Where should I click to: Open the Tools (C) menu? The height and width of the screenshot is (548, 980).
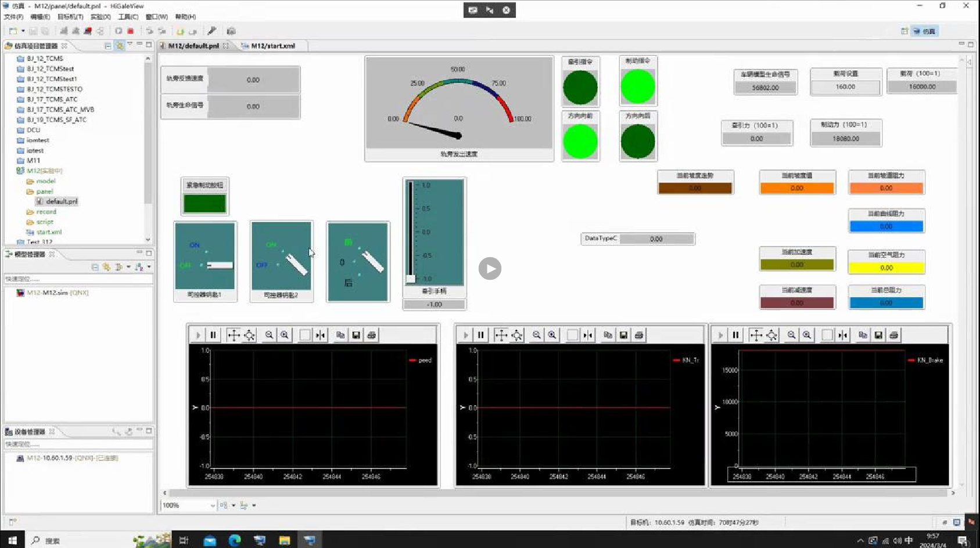(x=128, y=17)
